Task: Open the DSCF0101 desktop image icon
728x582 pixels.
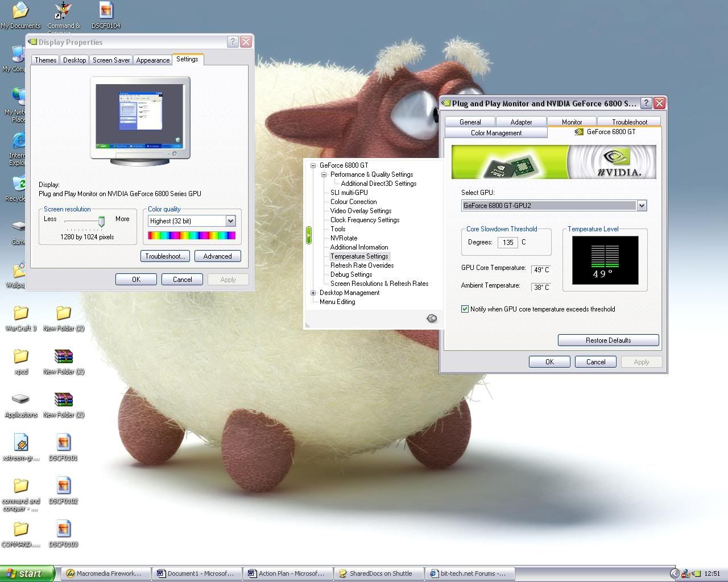Action: [x=63, y=443]
